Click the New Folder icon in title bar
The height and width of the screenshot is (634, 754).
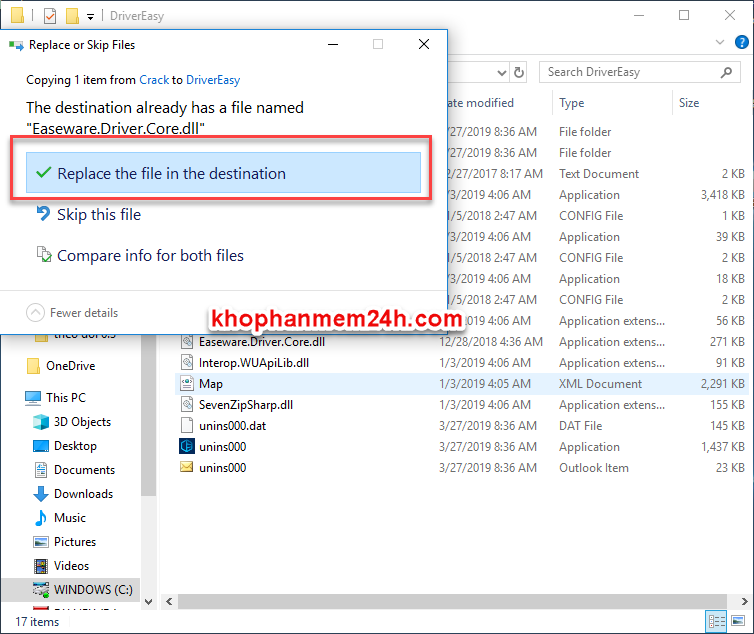point(72,16)
